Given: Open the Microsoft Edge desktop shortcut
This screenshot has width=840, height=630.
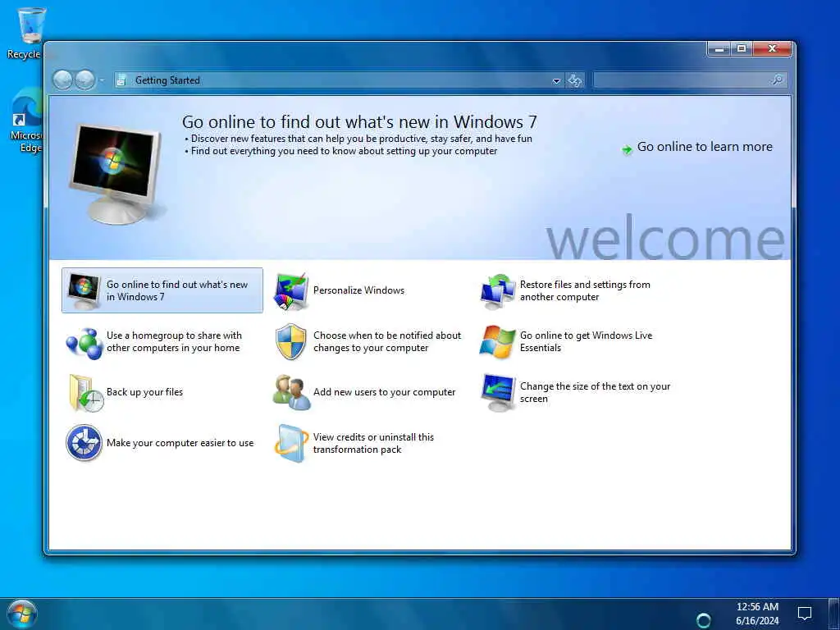Looking at the screenshot, I should pyautogui.click(x=27, y=121).
